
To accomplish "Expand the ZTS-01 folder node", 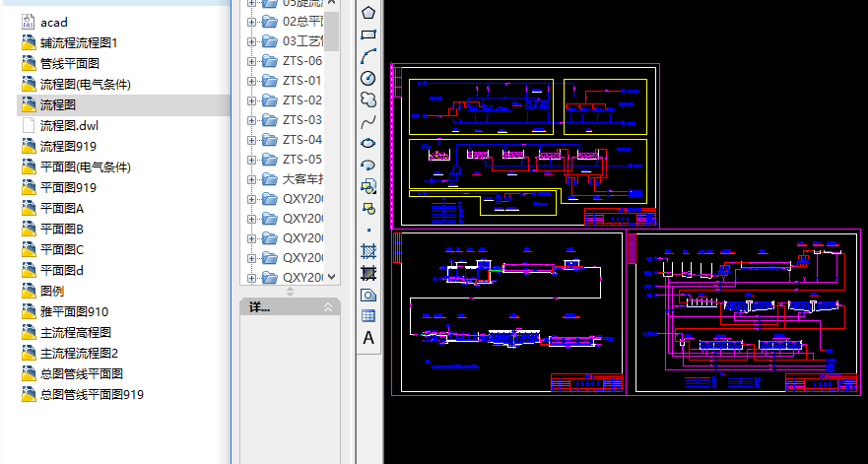I will click(251, 81).
